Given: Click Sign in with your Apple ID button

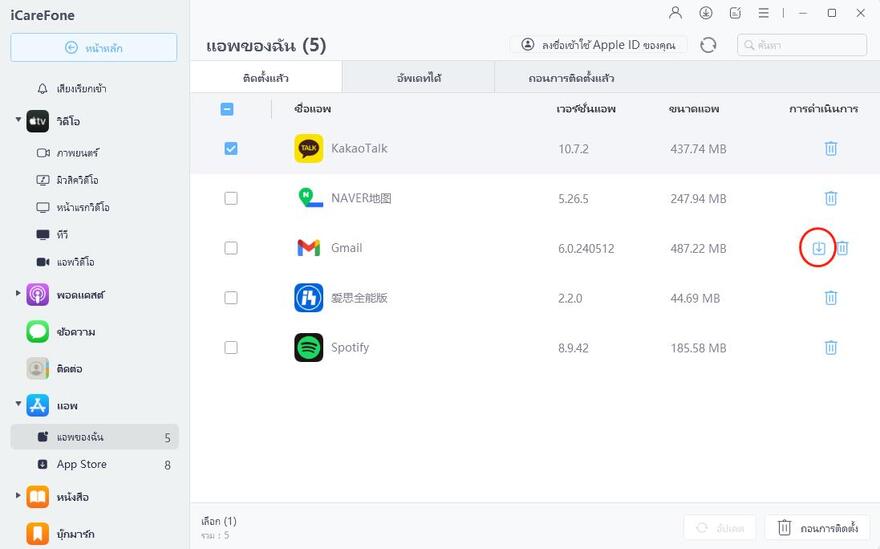Looking at the screenshot, I should pos(598,45).
